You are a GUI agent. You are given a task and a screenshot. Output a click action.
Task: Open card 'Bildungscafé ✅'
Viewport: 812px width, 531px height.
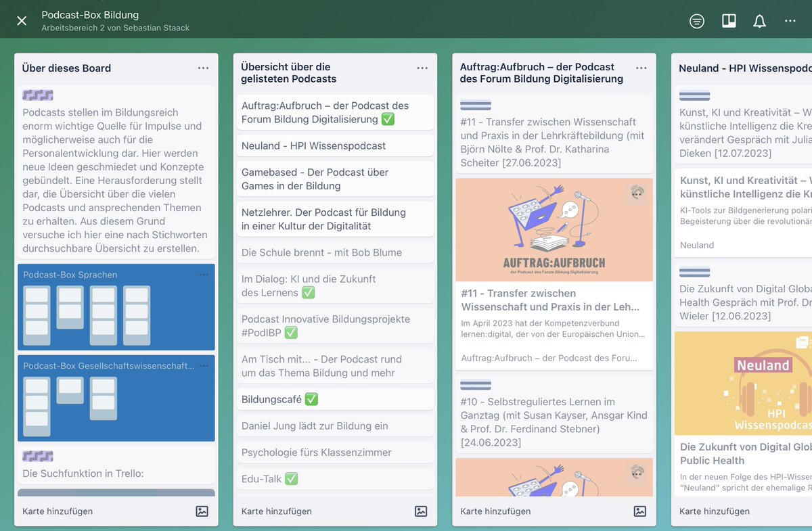[335, 399]
